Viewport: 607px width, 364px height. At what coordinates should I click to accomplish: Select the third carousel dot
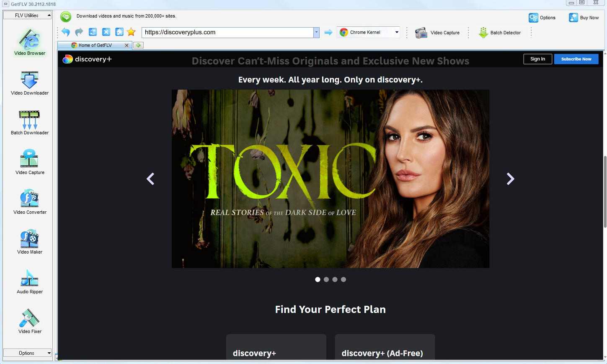coord(335,279)
